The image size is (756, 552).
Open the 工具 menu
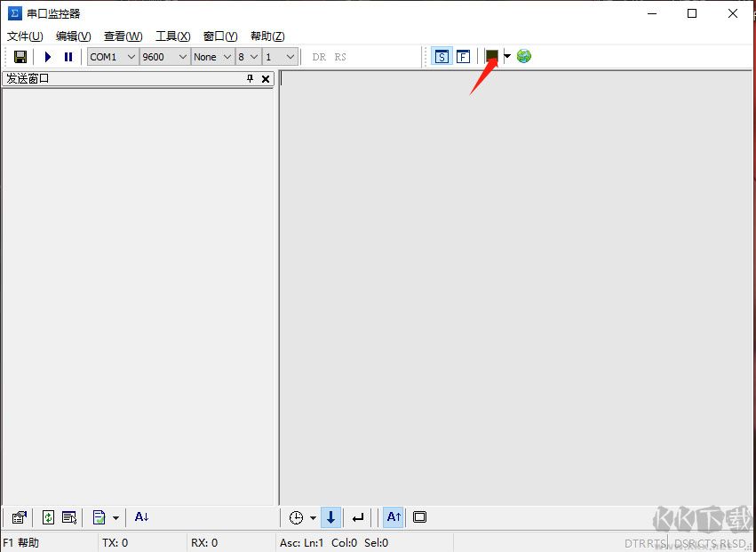pos(172,36)
